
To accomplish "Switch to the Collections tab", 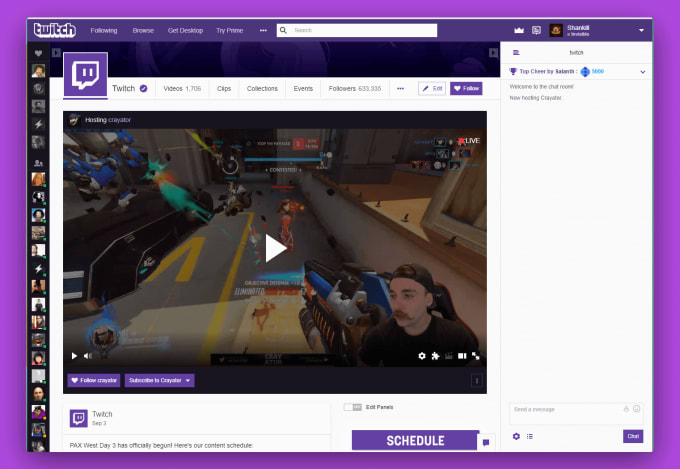I will pyautogui.click(x=262, y=89).
